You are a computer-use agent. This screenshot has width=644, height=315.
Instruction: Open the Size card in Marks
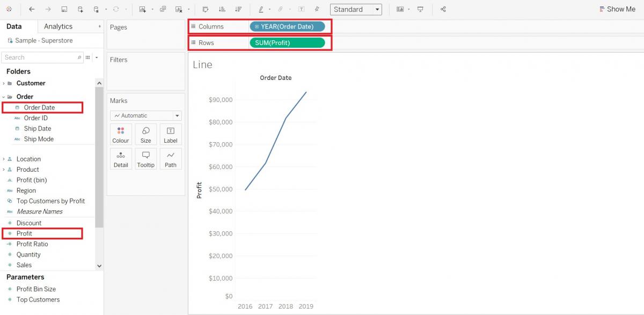(x=146, y=135)
